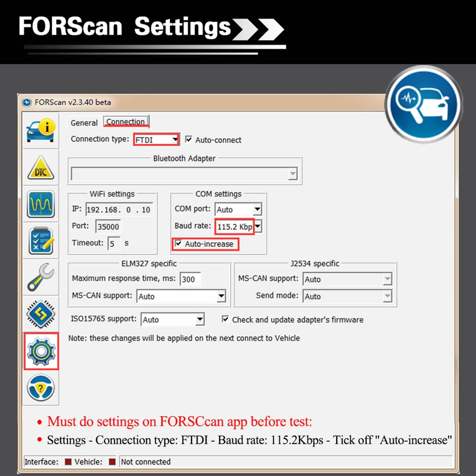Open the oscilloscope live data section
476x476 pixels.
point(41,204)
